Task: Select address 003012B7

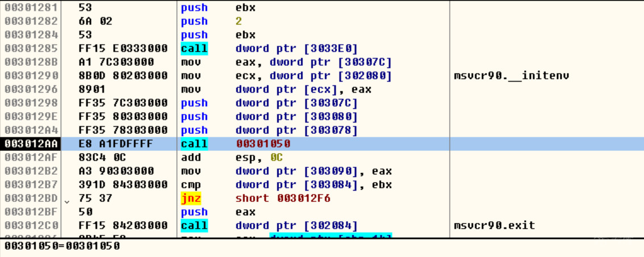Action: click(31, 184)
